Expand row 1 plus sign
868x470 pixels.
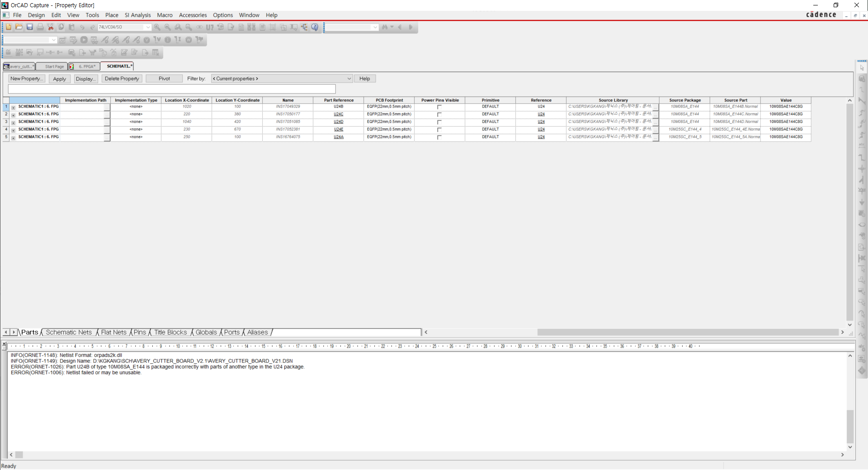(13, 108)
